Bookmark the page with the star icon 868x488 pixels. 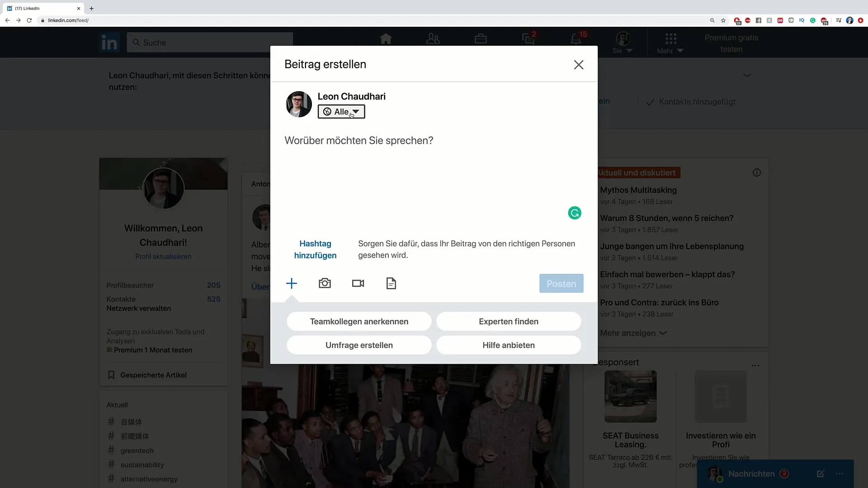(723, 20)
